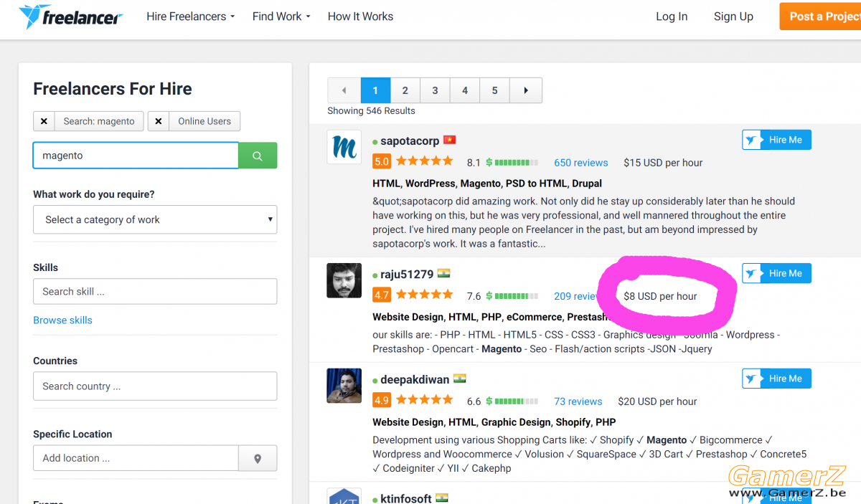Focus the 'Search skill' input field
This screenshot has height=504, width=861.
pos(155,292)
